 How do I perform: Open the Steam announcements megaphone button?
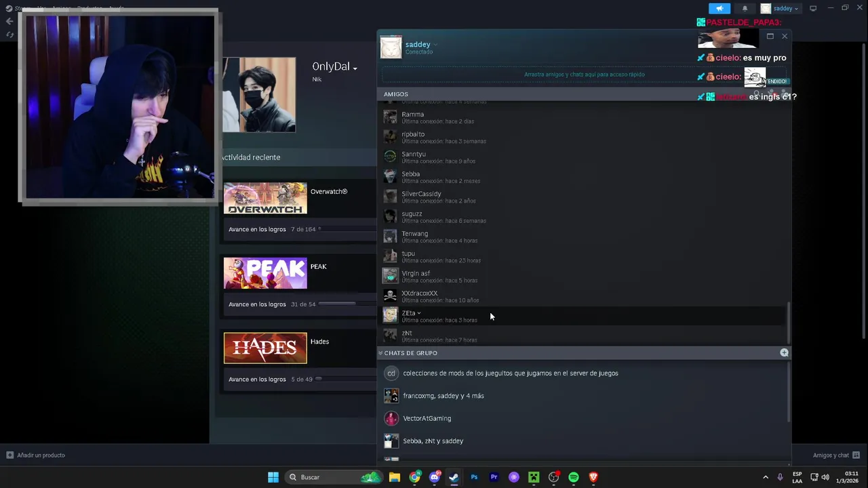click(x=719, y=8)
